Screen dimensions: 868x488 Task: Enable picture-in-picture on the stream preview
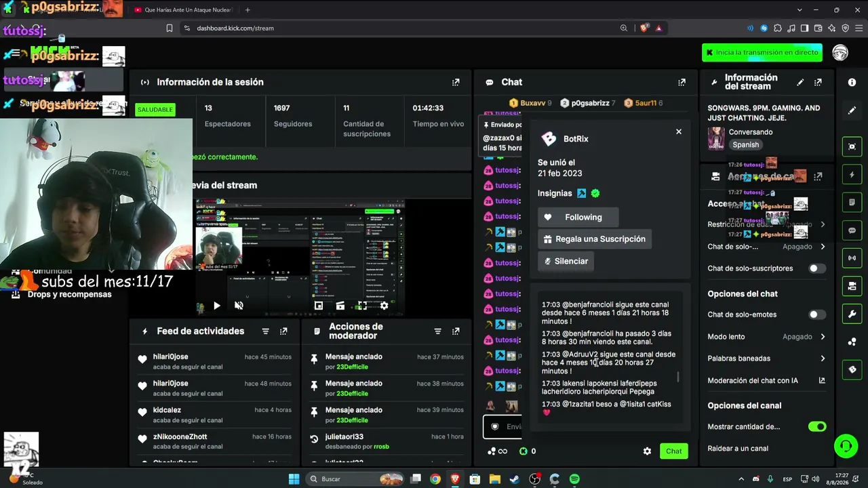[319, 306]
